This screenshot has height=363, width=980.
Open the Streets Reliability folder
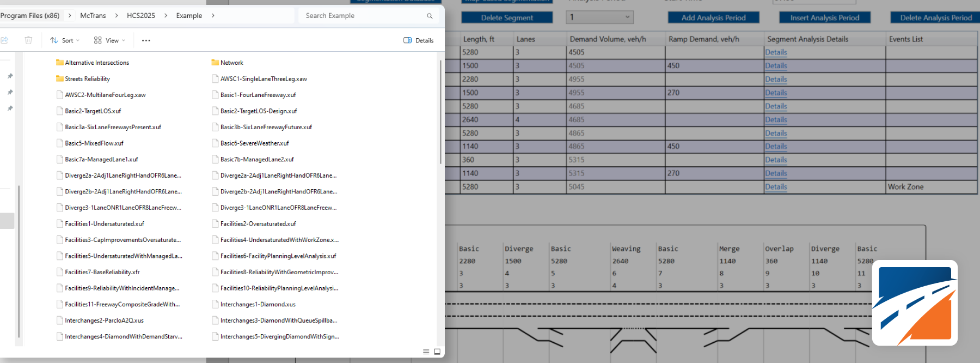coord(83,79)
